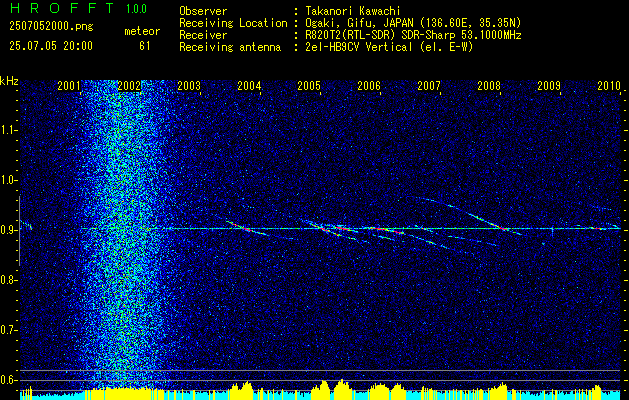This screenshot has height=400, width=629.
Task: Click the Observer field label
Action: coord(203,11)
